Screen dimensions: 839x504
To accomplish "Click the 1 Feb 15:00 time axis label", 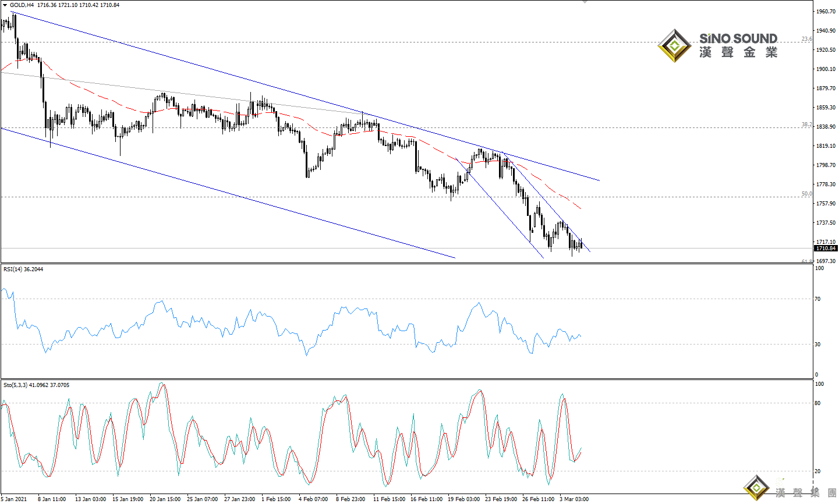I will coord(275,499).
